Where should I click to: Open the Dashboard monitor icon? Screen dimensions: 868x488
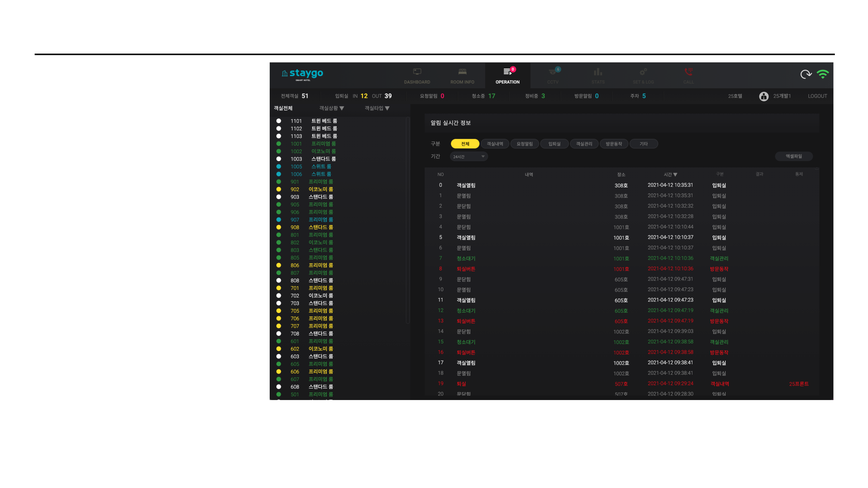point(417,72)
